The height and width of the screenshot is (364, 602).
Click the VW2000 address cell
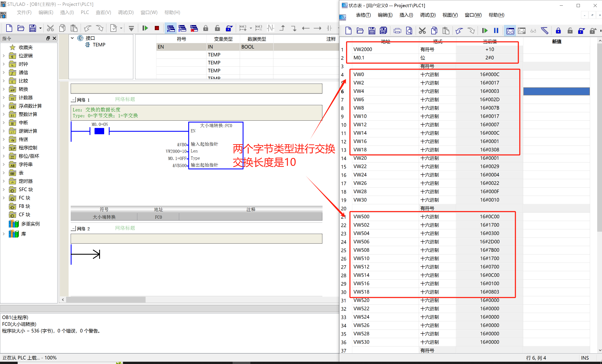click(x=385, y=49)
